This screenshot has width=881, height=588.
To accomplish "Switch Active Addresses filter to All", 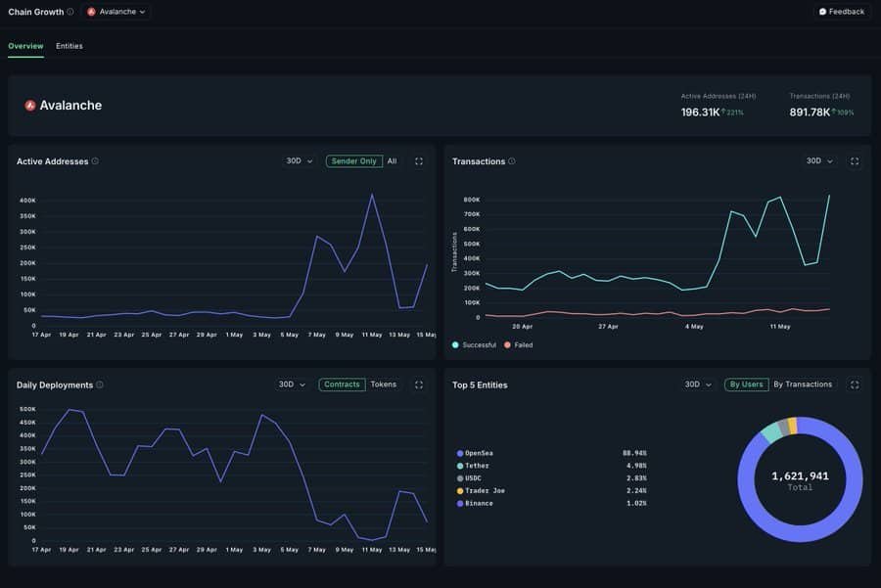I will point(393,161).
